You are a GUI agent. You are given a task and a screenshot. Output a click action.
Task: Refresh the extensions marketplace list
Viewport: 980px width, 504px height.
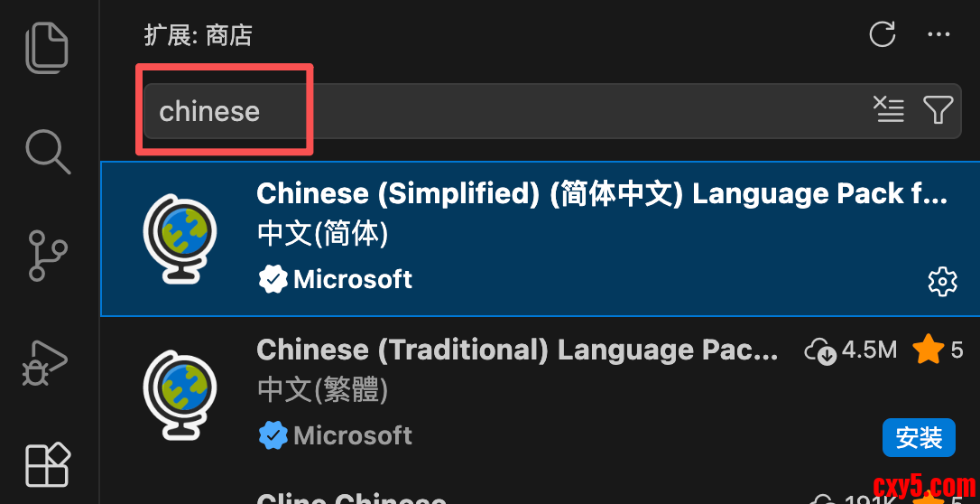tap(883, 34)
